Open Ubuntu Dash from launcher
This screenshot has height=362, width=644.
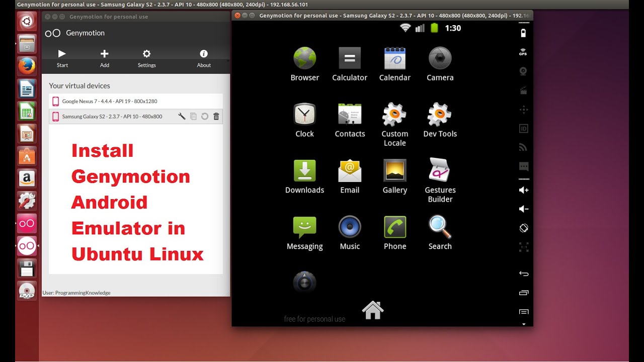pos(27,22)
